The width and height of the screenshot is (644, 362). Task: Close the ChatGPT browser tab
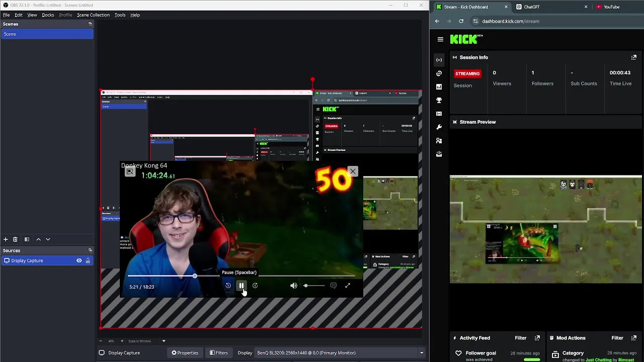(586, 7)
